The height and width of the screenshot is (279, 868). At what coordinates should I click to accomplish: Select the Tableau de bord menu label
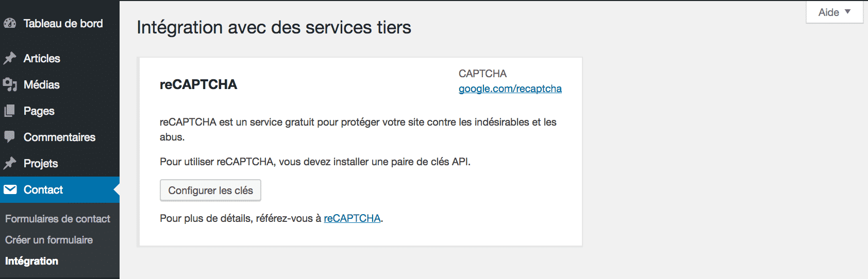(x=63, y=23)
